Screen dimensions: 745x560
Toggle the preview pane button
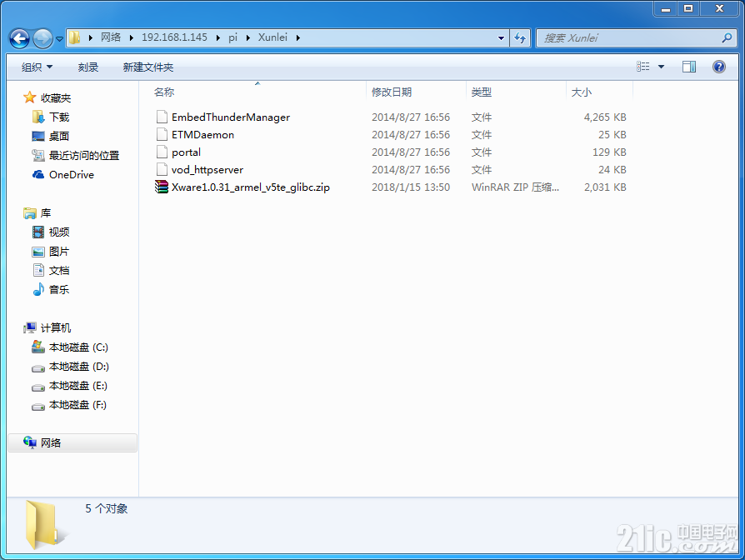pos(689,67)
